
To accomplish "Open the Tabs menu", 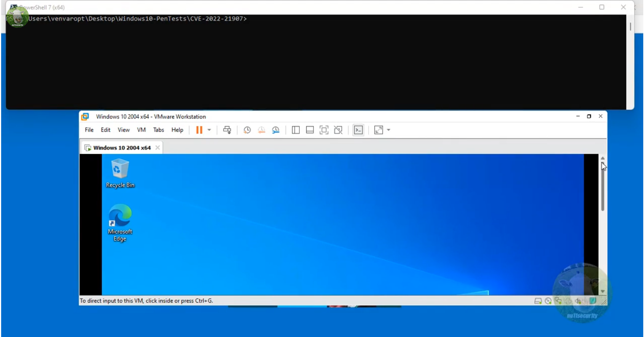I will [x=158, y=130].
